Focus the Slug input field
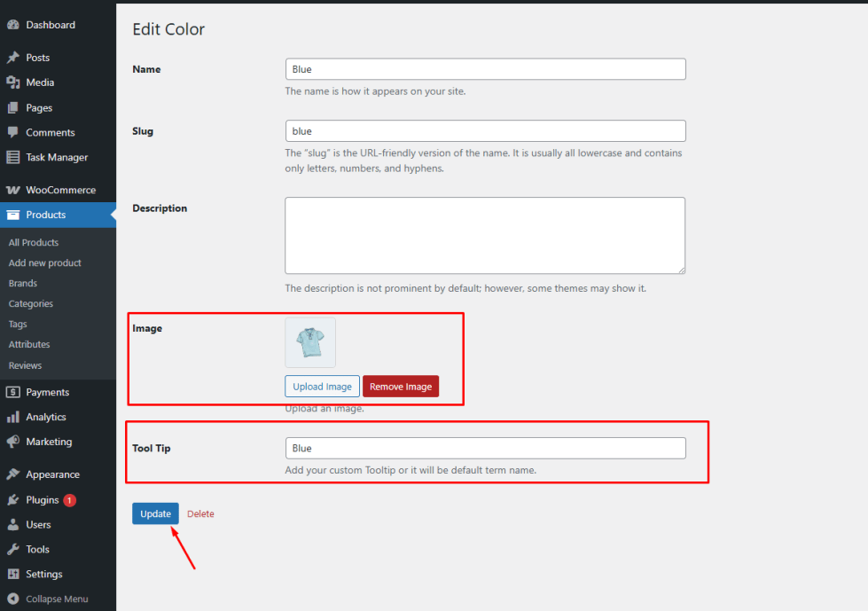This screenshot has height=611, width=868. coord(486,131)
